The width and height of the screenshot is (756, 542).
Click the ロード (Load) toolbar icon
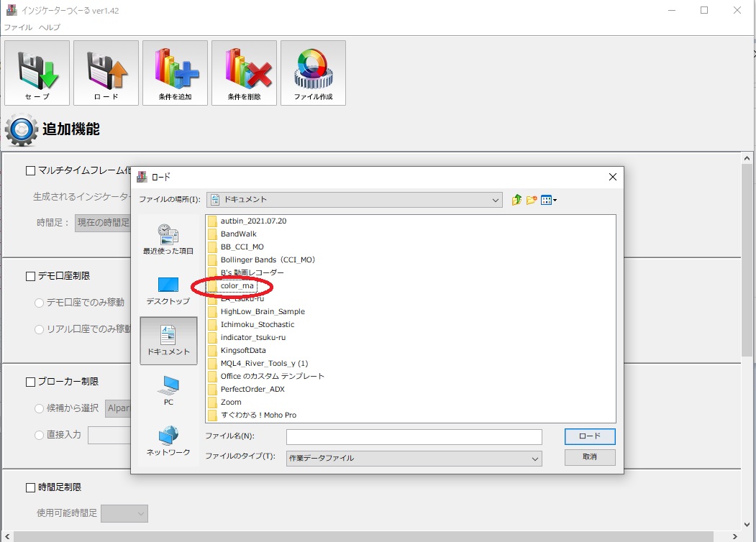106,73
